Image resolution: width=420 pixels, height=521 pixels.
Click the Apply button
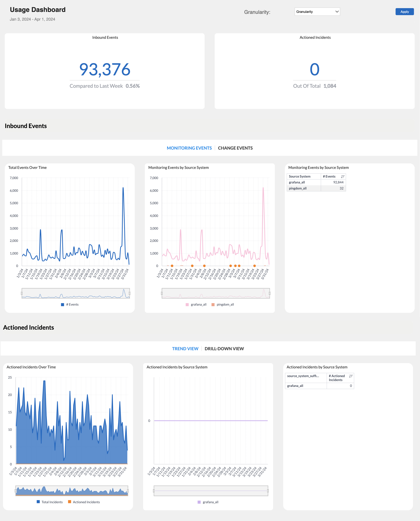(404, 12)
